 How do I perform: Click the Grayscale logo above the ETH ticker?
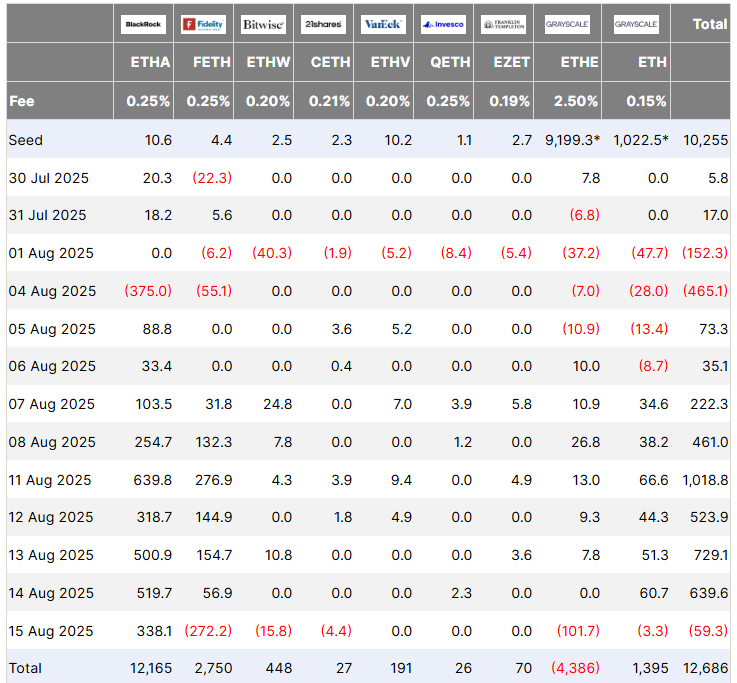[636, 24]
